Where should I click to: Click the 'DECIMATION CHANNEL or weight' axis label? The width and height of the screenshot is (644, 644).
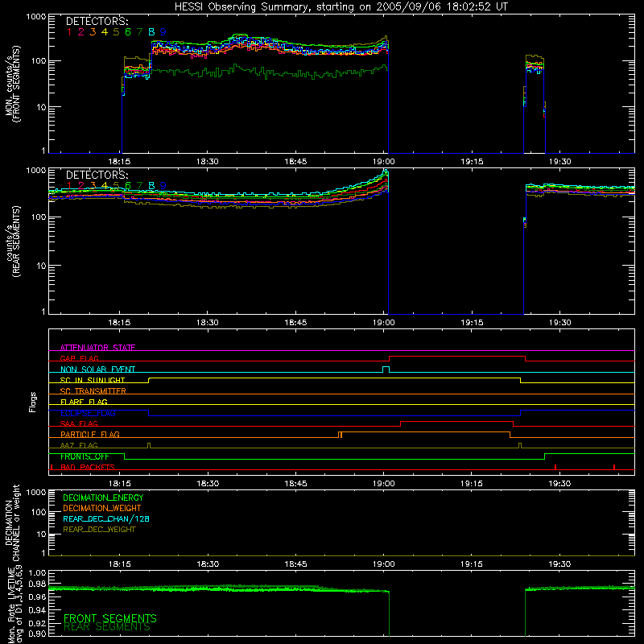[x=12, y=522]
